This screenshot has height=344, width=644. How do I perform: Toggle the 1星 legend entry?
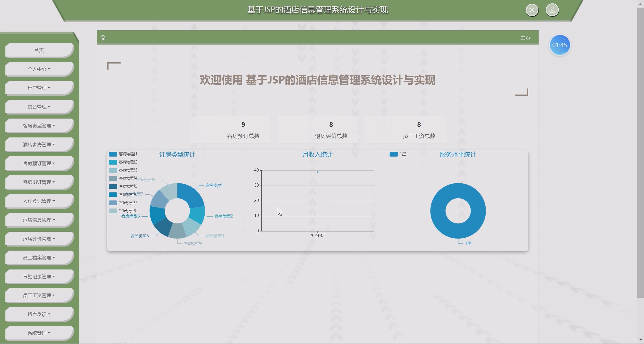398,154
